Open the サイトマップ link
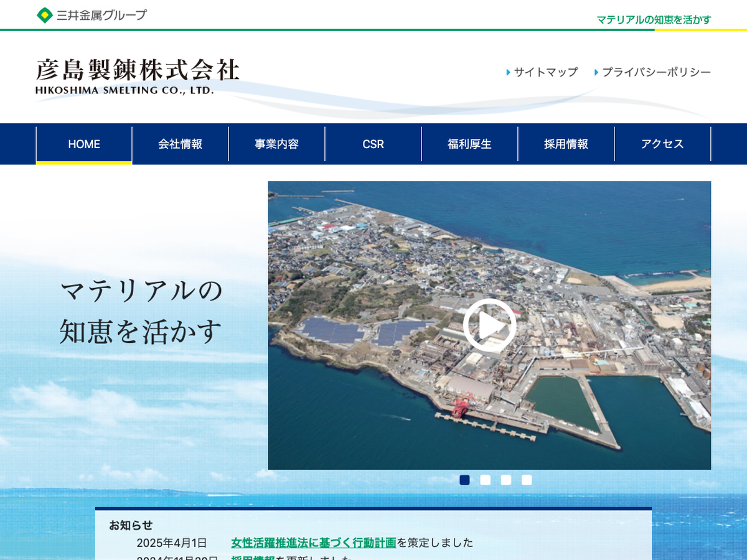 point(546,72)
